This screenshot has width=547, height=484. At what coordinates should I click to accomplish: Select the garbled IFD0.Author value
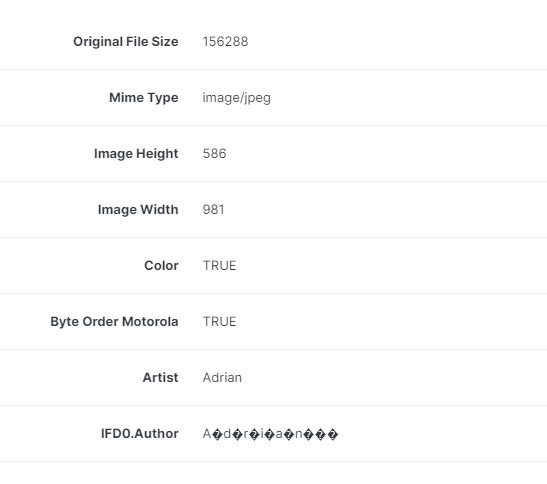(270, 434)
